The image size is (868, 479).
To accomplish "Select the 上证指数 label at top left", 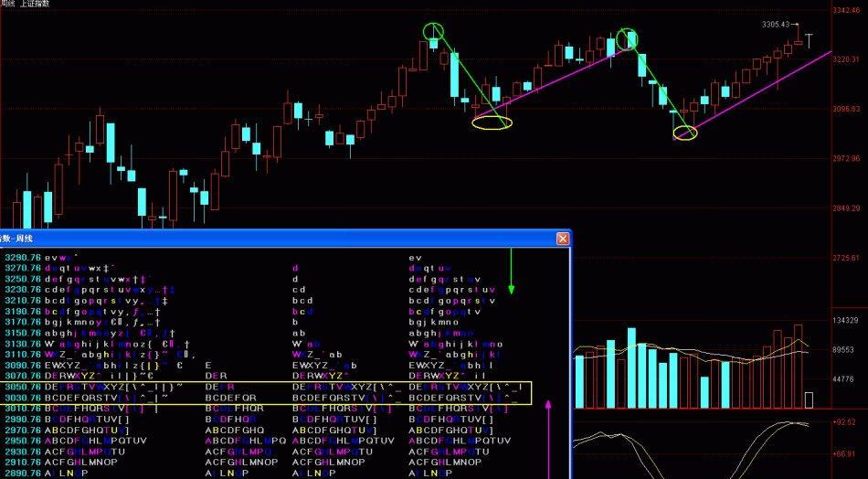I will (x=34, y=4).
